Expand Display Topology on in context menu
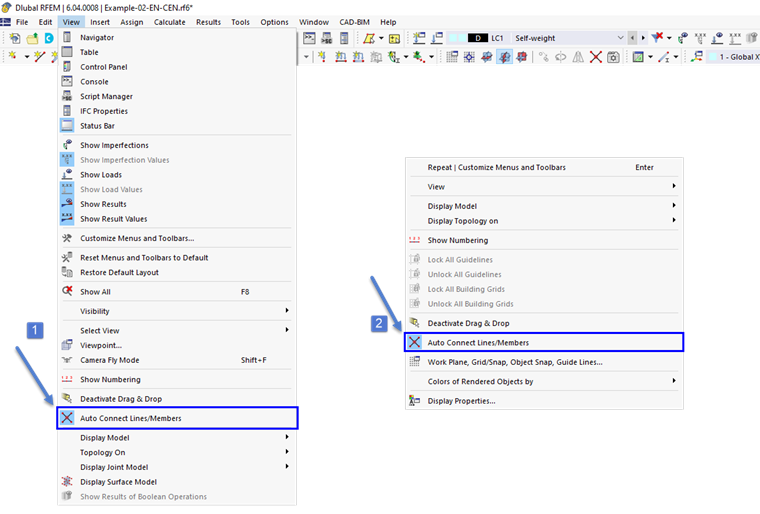This screenshot has width=760, height=514. tap(544, 221)
